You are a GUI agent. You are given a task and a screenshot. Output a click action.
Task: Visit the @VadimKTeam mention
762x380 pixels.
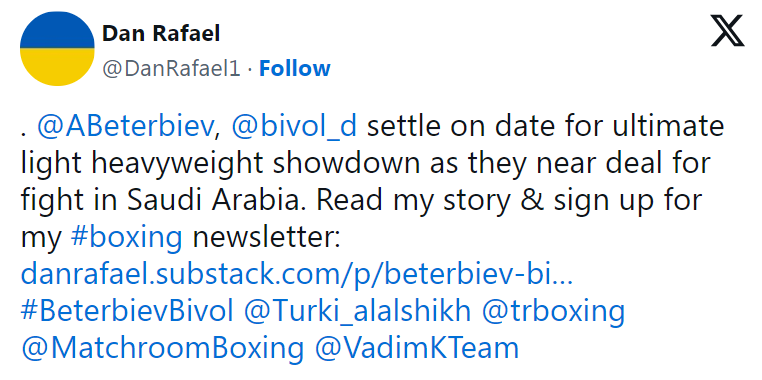point(417,348)
